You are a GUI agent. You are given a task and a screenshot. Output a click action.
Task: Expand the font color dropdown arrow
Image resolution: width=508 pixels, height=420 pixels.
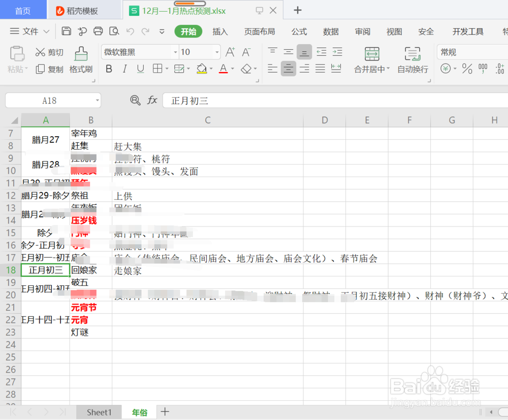click(232, 69)
